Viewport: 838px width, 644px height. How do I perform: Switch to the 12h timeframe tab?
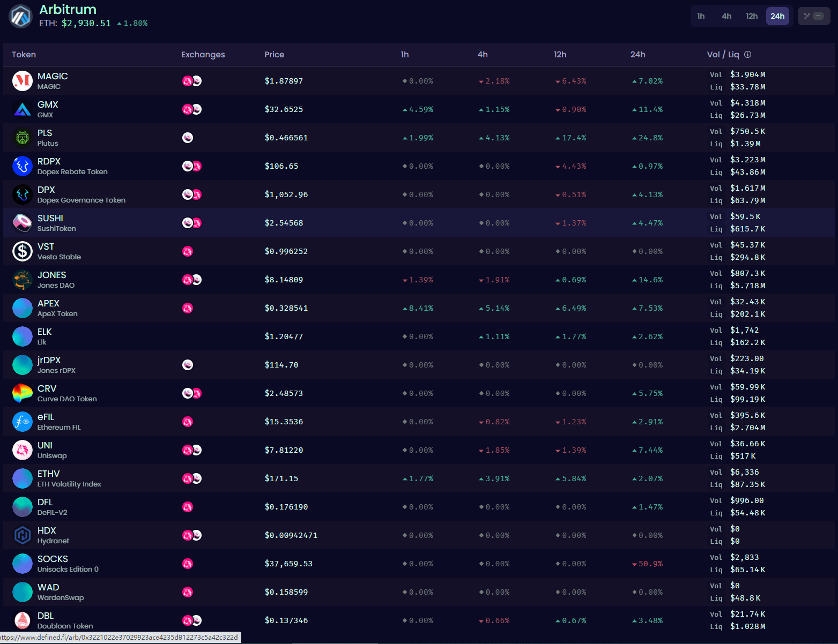tap(752, 16)
